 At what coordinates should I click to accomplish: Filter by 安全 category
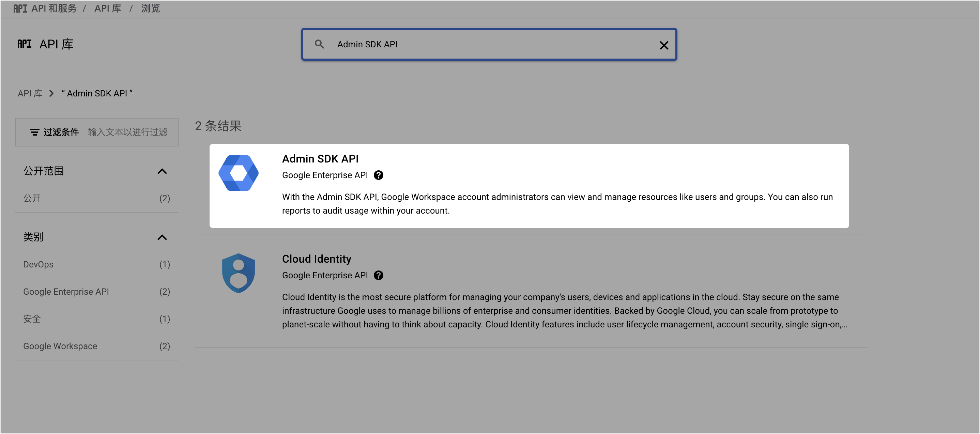[x=97, y=319]
